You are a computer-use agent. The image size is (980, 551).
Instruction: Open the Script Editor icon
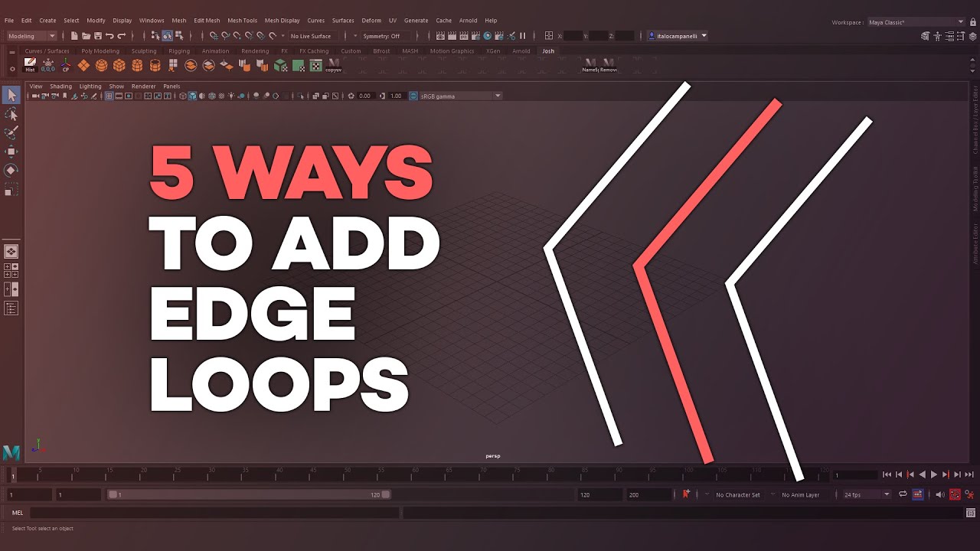pyautogui.click(x=971, y=512)
